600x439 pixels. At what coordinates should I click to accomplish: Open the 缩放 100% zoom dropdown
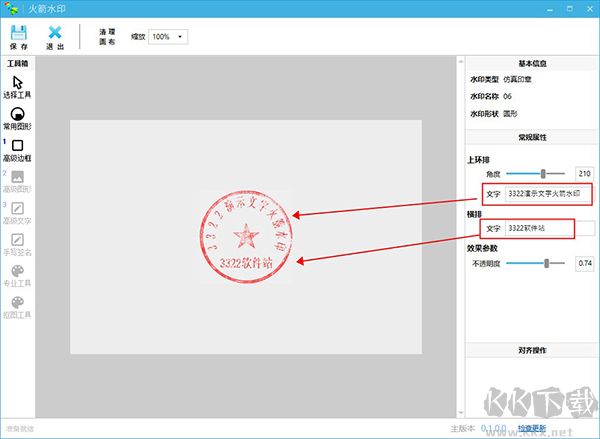coord(168,37)
